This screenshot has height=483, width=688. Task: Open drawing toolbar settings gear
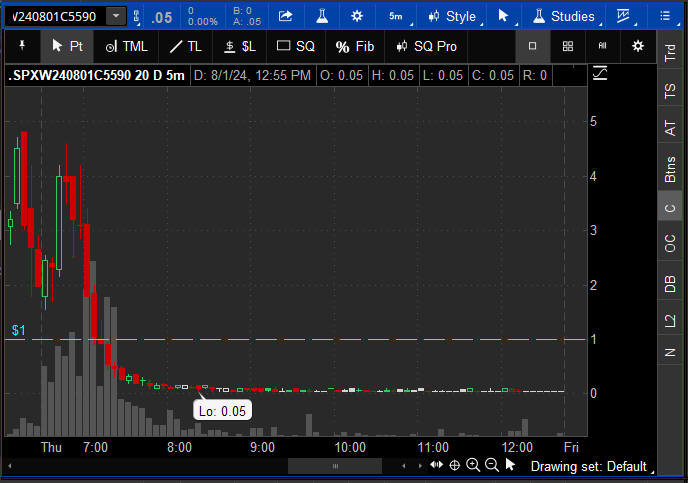click(638, 46)
